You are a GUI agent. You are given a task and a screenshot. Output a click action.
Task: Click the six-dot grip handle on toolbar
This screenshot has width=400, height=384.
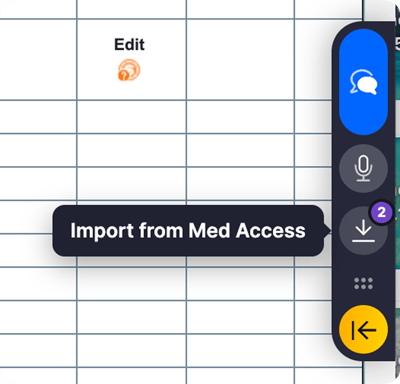[x=363, y=284]
